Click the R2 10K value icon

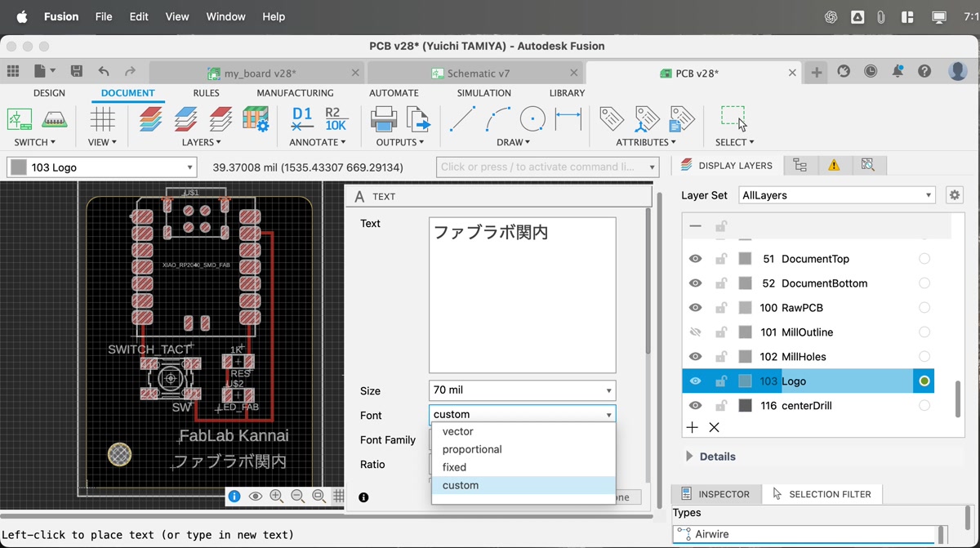tap(336, 119)
